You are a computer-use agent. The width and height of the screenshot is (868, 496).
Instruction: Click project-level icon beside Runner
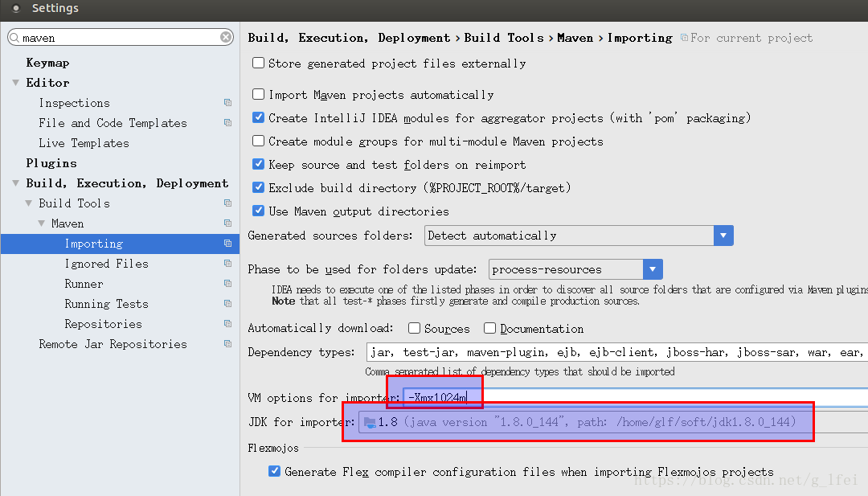point(227,284)
